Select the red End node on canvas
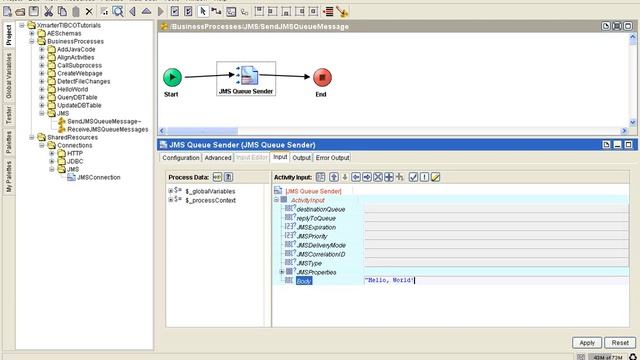 (322, 77)
